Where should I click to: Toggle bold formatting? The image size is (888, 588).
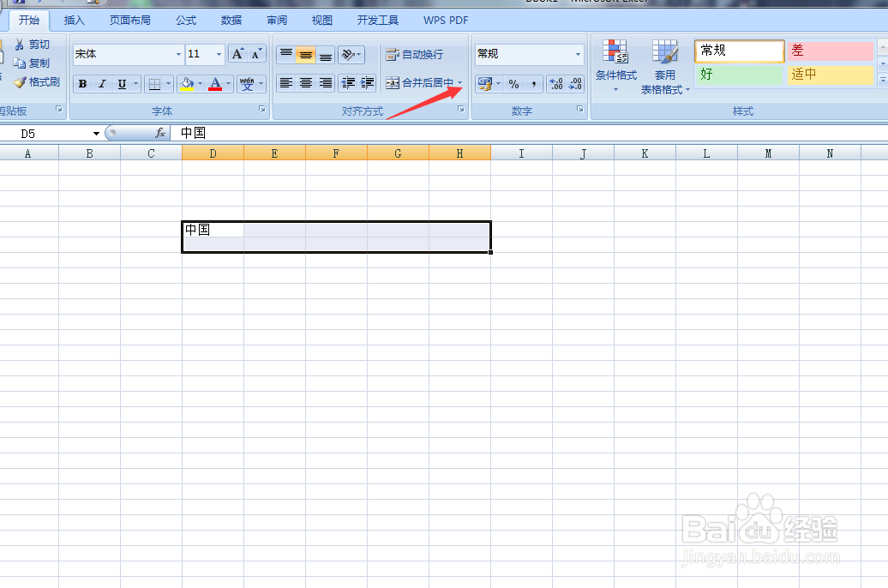(82, 84)
